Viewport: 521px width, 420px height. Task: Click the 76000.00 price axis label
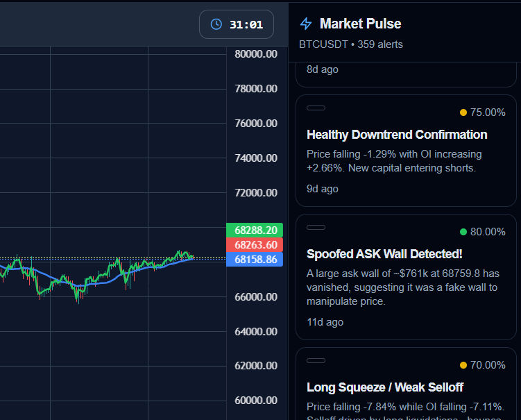(256, 124)
